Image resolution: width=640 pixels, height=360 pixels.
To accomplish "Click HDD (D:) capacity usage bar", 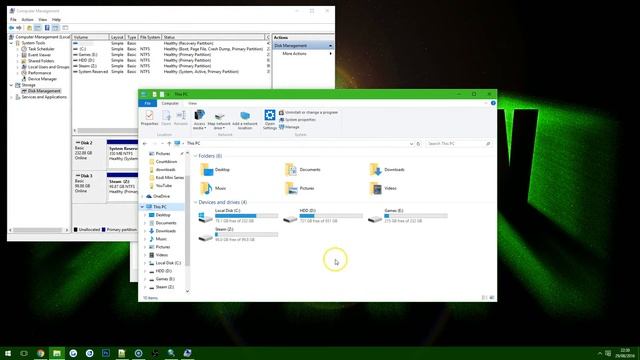I will 331,216.
